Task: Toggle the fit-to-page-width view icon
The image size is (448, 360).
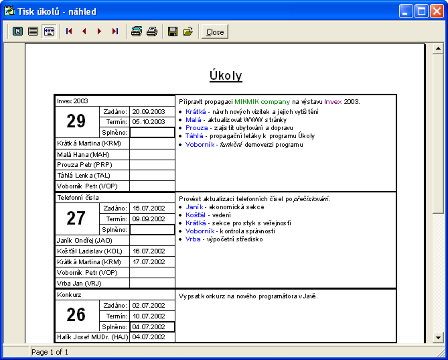Action: coord(49,31)
